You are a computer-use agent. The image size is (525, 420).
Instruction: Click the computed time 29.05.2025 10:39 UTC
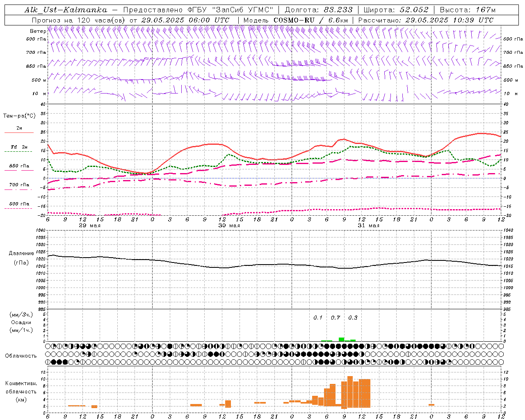tap(449, 20)
